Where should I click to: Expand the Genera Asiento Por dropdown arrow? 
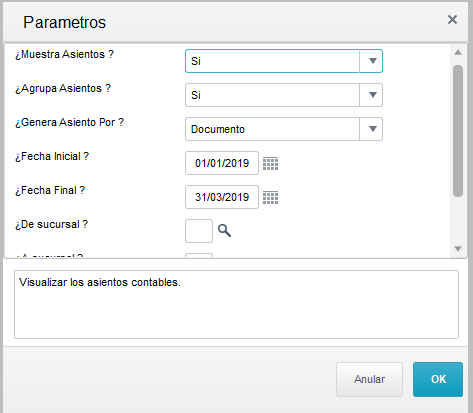[x=371, y=129]
